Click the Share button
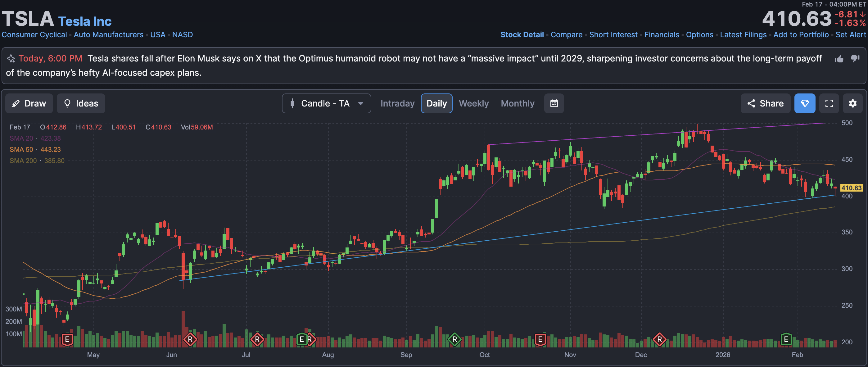This screenshot has width=868, height=367. pos(765,103)
